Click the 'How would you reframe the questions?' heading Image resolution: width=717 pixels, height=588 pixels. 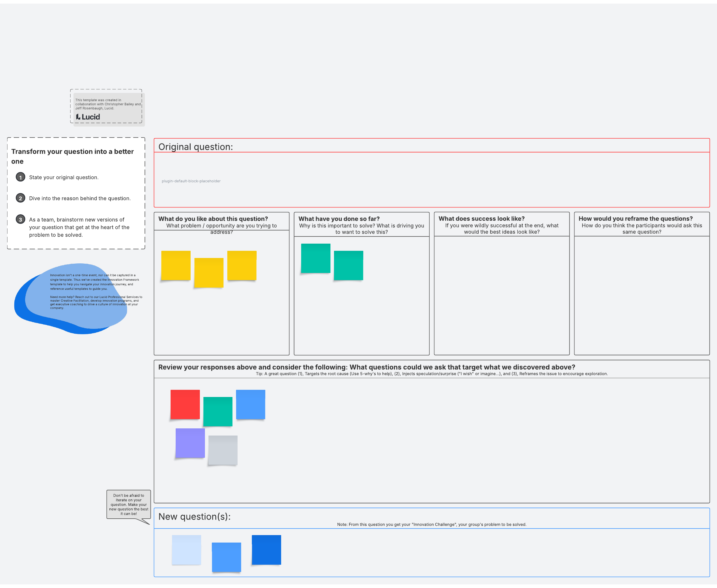(x=635, y=219)
